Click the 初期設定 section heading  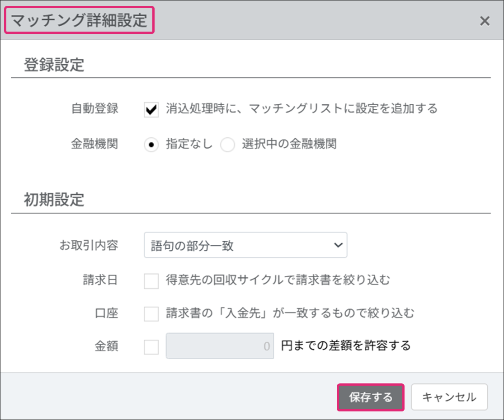54,200
